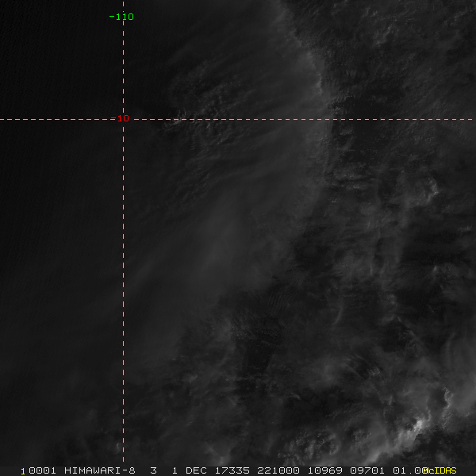Image resolution: width=476 pixels, height=476 pixels.
Task: Click the yellow 1 frame number
Action: [23, 471]
